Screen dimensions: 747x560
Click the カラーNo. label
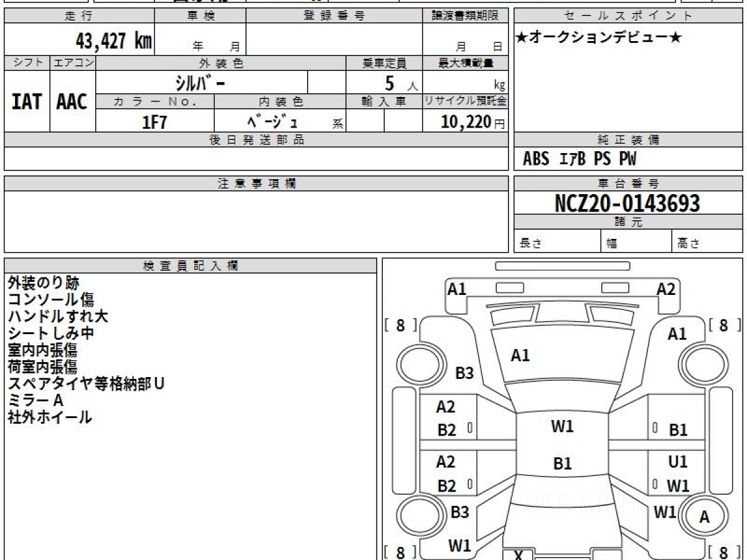click(155, 101)
